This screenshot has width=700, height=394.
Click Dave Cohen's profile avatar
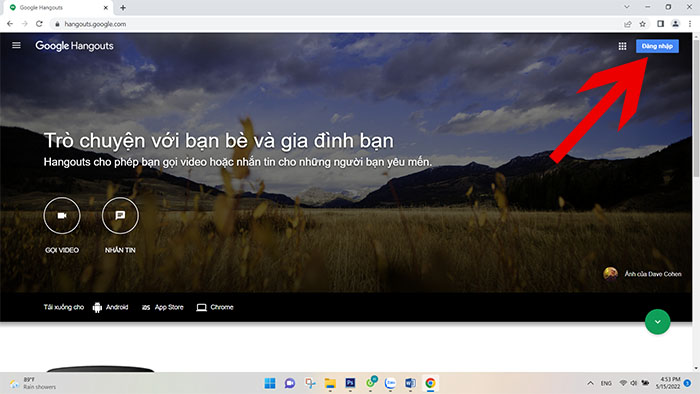click(610, 274)
